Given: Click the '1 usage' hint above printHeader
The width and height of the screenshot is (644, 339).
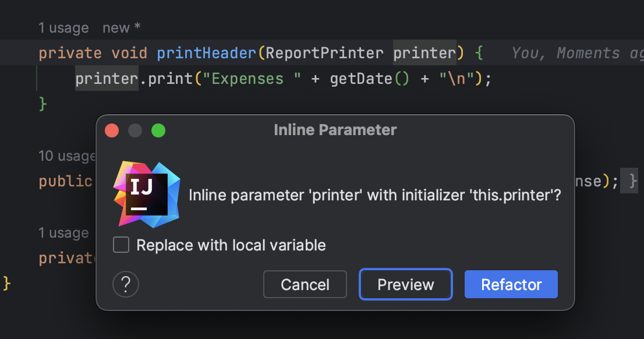Looking at the screenshot, I should [x=63, y=28].
